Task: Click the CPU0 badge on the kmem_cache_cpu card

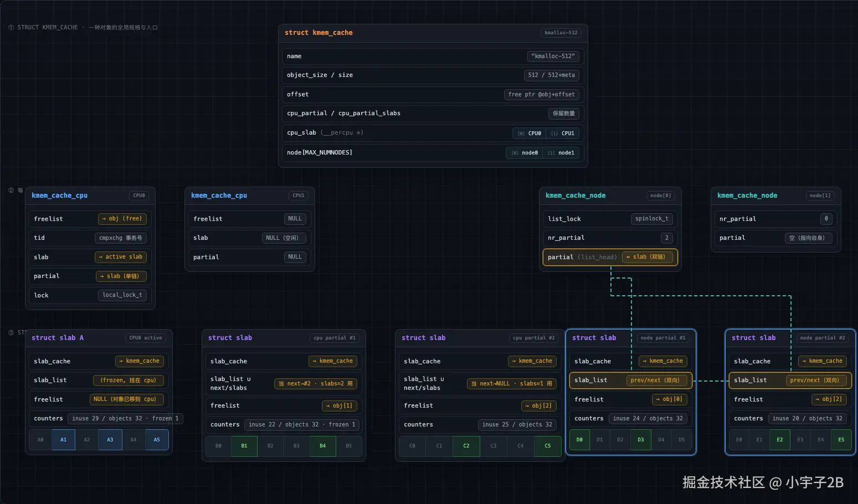Action: pos(139,196)
